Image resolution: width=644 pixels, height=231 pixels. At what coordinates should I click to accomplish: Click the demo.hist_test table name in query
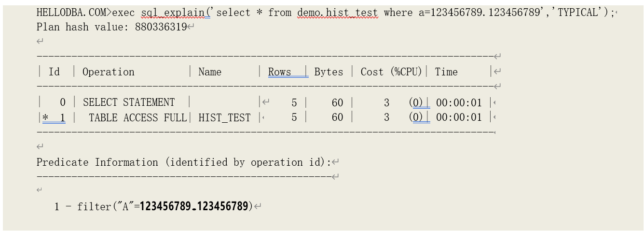click(338, 13)
